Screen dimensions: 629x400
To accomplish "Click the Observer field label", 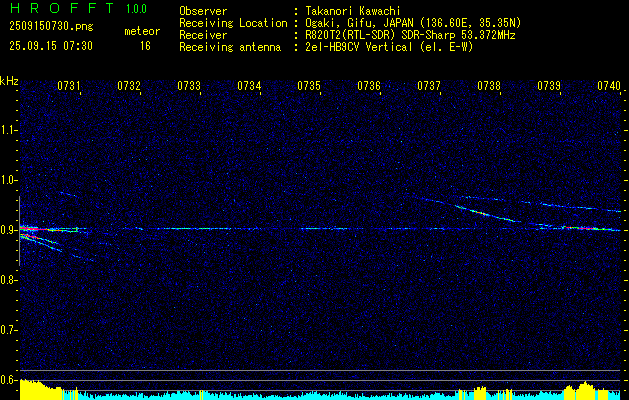I will 203,11.
